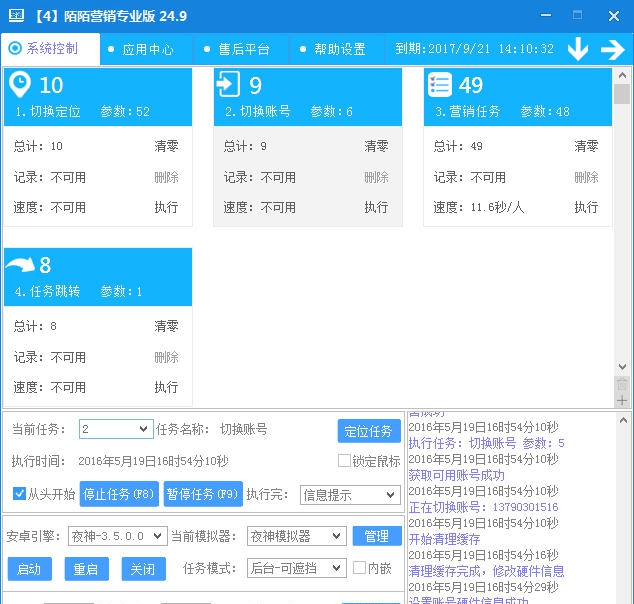Viewport: 634px width, 604px height.
Task: Click 执行 on the 切换账号 card
Action: click(x=376, y=207)
